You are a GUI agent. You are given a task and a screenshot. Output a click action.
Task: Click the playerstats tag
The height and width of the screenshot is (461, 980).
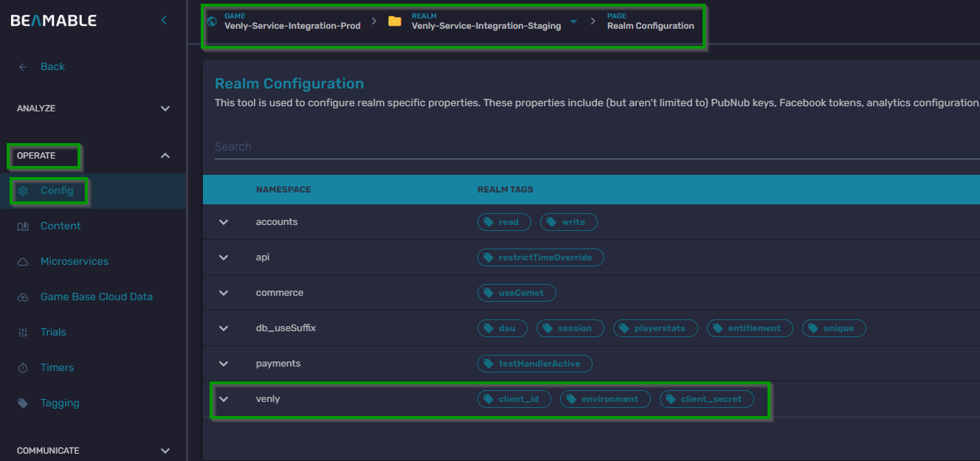coord(655,328)
